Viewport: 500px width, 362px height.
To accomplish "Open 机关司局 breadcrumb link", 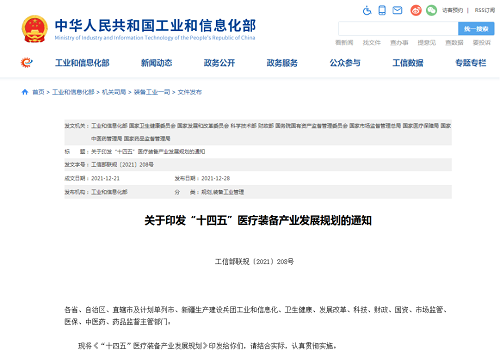I will [114, 92].
